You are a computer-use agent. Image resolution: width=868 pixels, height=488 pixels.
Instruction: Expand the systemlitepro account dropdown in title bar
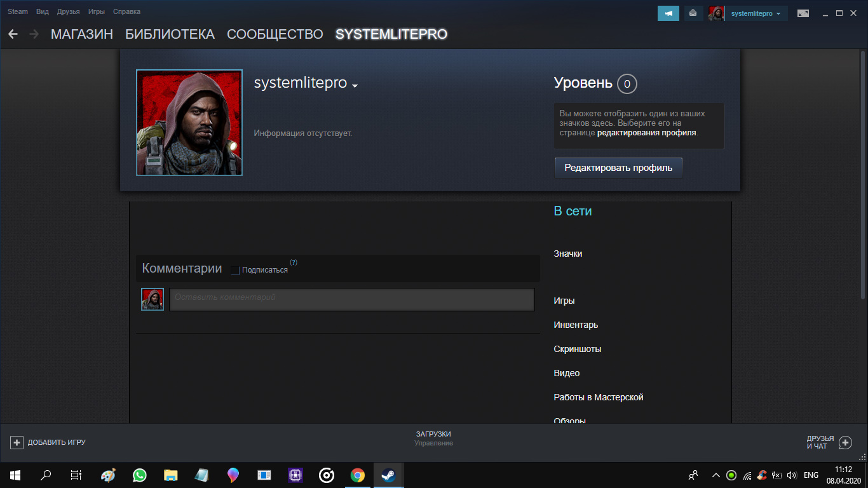[x=756, y=13]
